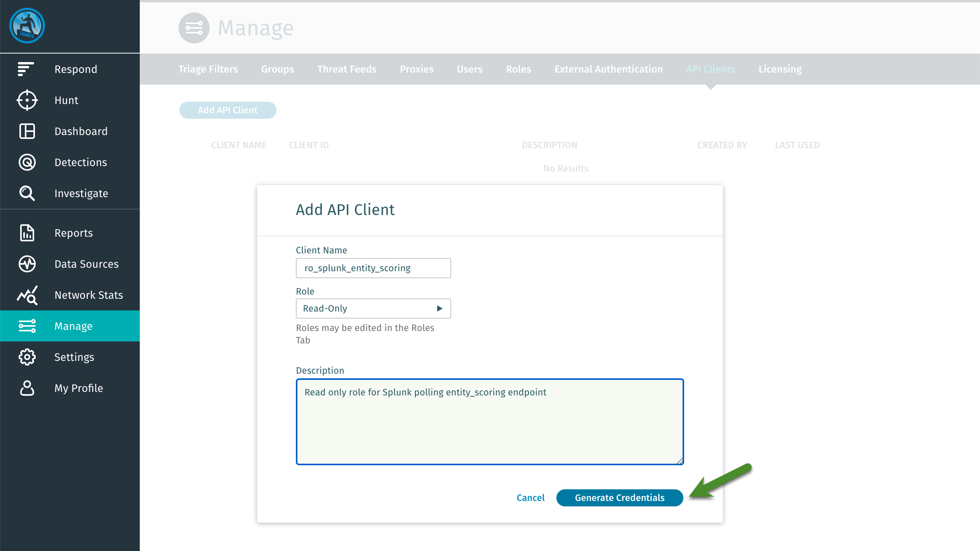Switch to the Licensing tab
Screen dimensions: 980x551
(780, 69)
